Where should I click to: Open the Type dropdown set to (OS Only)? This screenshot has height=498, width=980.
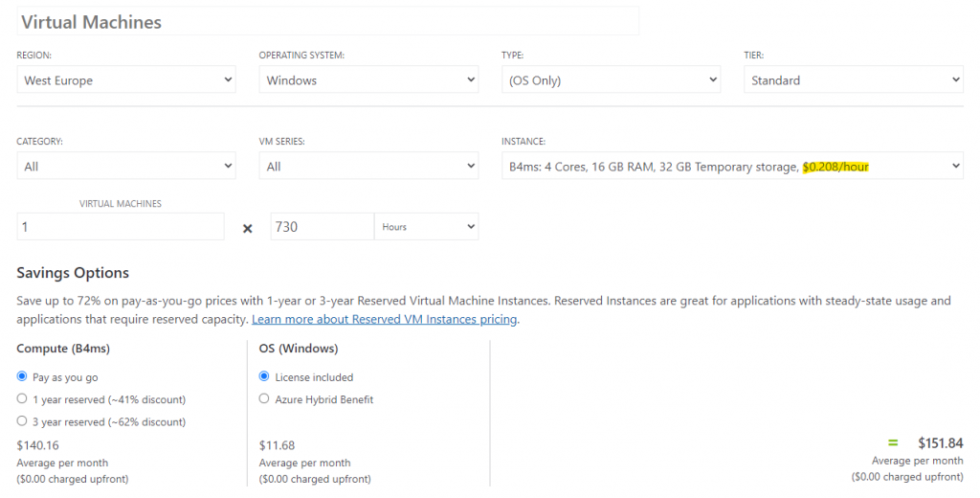coord(611,80)
